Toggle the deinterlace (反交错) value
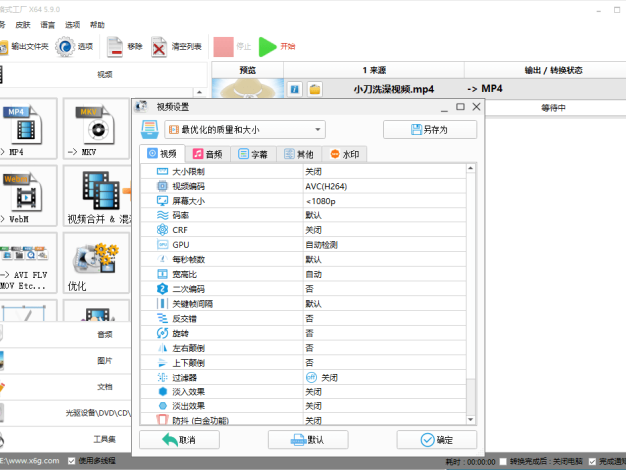Image resolution: width=626 pixels, height=470 pixels. [x=384, y=318]
